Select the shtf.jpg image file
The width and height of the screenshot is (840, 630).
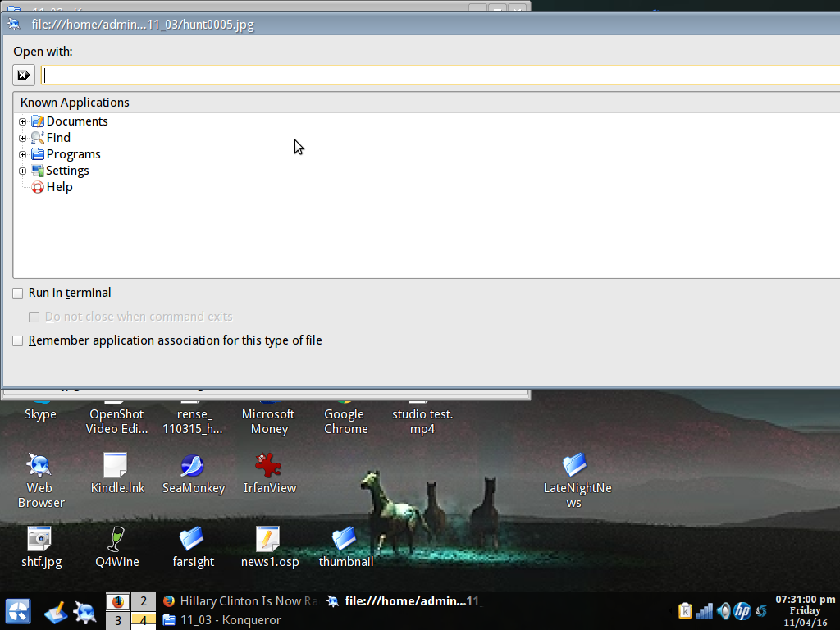coord(40,540)
